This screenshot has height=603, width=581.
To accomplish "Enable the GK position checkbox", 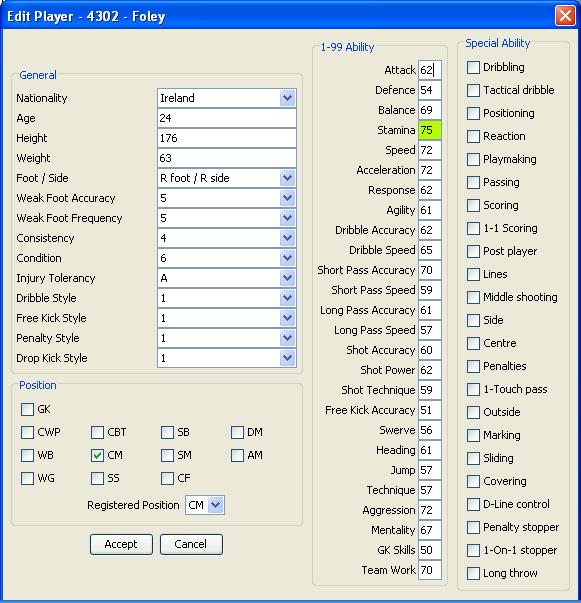I will tap(27, 409).
